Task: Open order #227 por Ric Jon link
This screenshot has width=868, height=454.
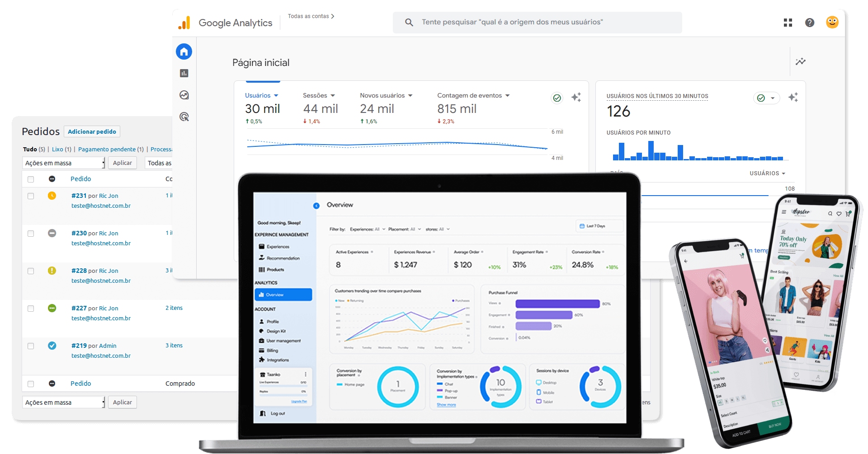Action: [94, 308]
